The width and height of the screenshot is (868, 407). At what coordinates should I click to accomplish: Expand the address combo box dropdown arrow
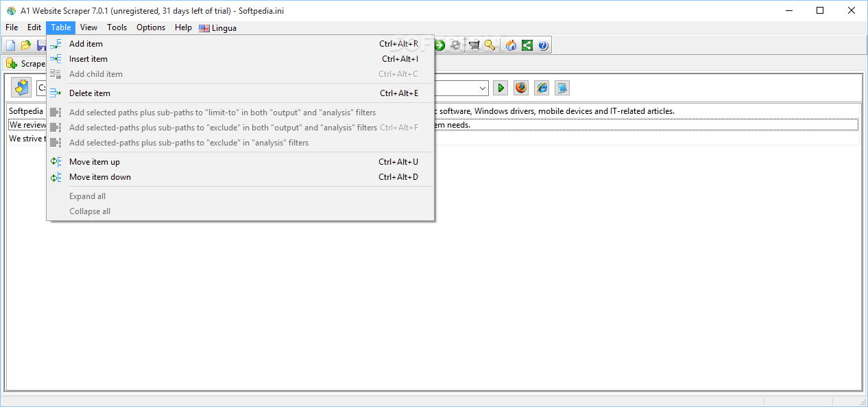(483, 88)
